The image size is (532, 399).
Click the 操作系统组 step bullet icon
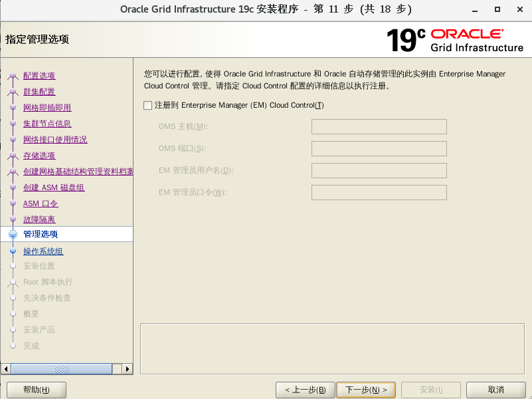[x=13, y=251]
